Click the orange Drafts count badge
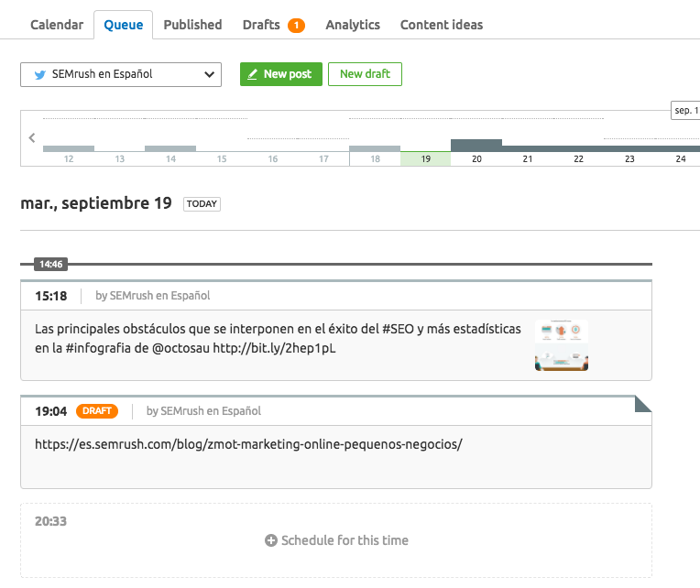Viewport: 700px width, 588px height. point(296,26)
